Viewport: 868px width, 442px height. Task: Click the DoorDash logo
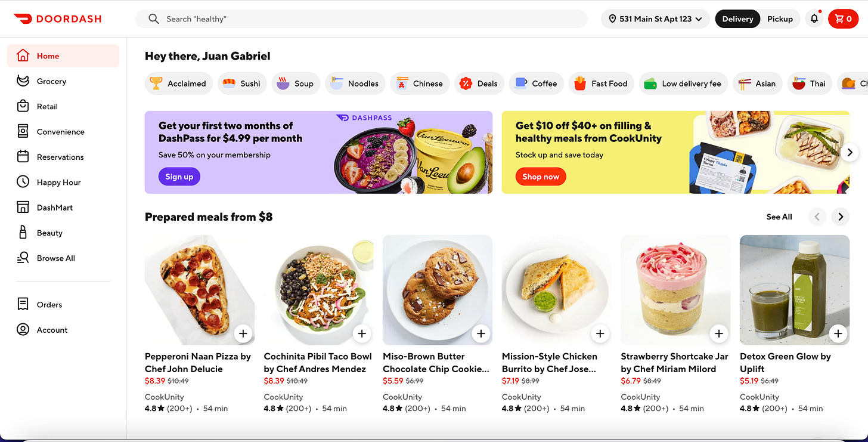coord(58,18)
